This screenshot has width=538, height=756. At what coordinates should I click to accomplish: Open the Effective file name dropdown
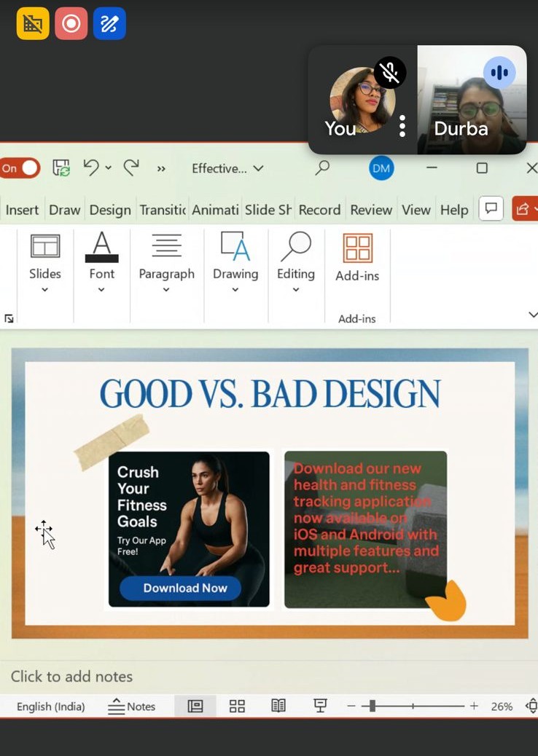(x=227, y=168)
